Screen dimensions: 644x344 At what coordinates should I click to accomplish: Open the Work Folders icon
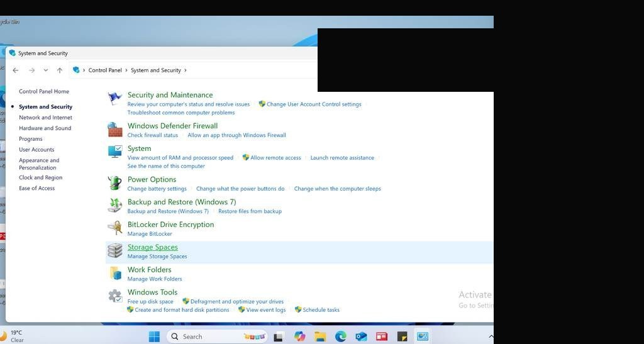115,273
